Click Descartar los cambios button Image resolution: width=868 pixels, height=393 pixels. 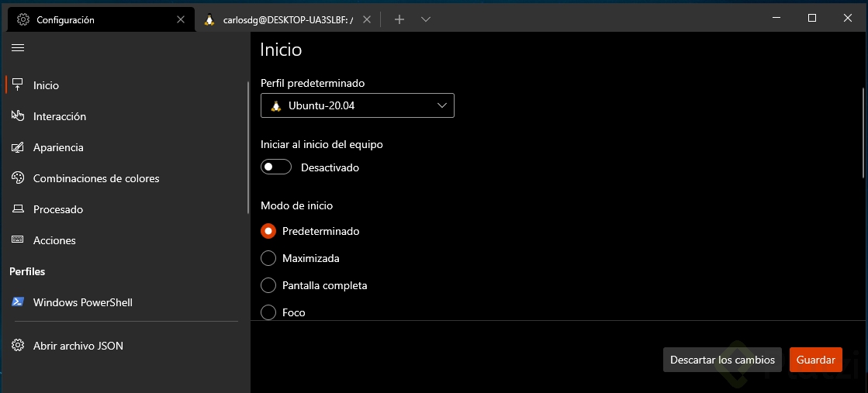point(722,360)
